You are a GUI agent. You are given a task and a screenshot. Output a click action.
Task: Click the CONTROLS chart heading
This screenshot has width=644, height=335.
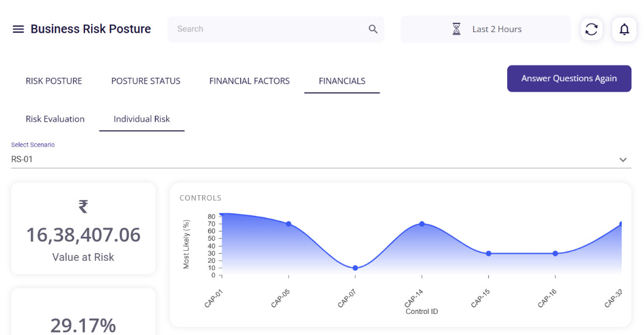[201, 198]
